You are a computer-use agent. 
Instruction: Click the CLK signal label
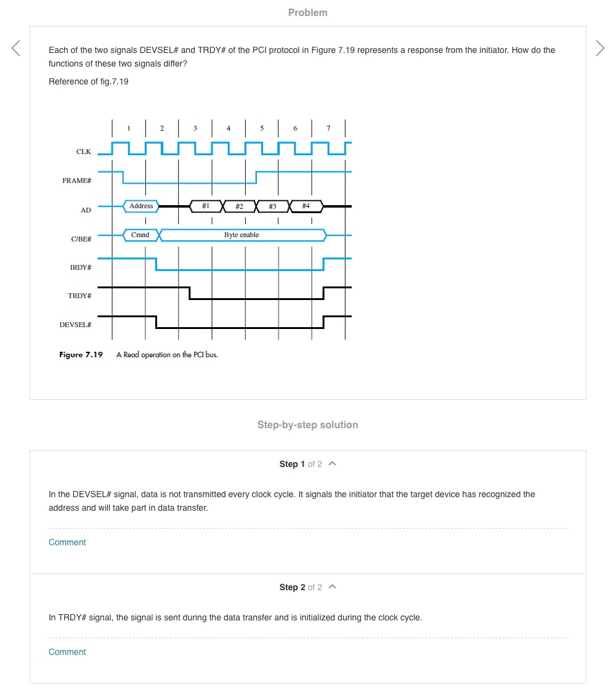tap(84, 152)
